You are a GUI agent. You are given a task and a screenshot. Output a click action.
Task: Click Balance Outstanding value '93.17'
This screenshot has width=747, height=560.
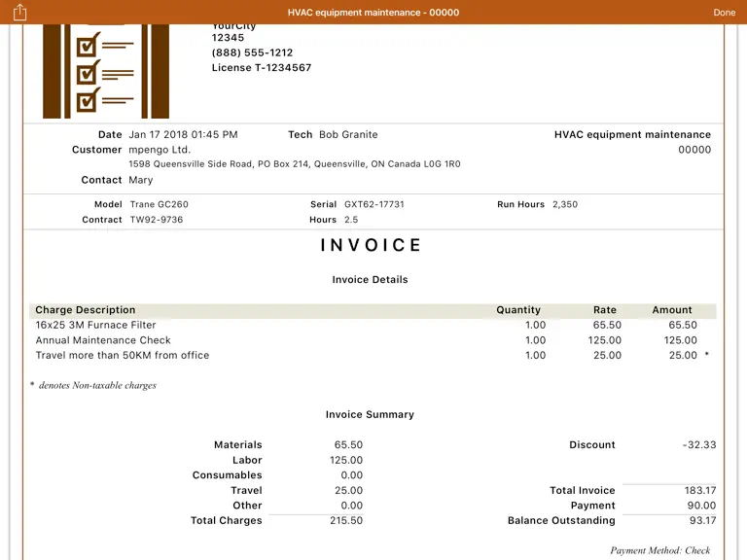point(702,520)
